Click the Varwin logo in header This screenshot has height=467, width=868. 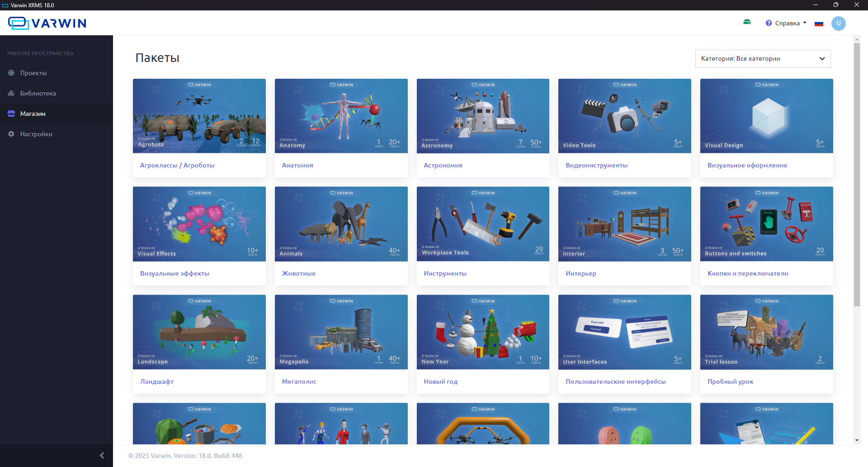click(x=47, y=23)
